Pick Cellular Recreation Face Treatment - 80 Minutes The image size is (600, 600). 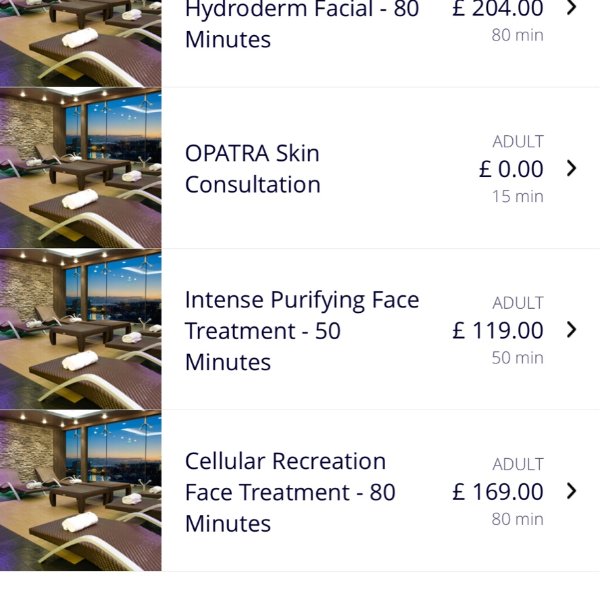point(290,491)
